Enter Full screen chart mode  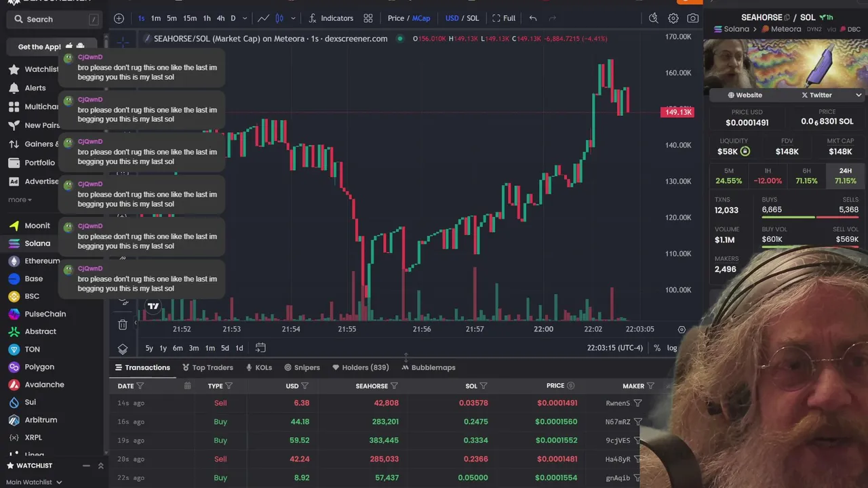(504, 18)
